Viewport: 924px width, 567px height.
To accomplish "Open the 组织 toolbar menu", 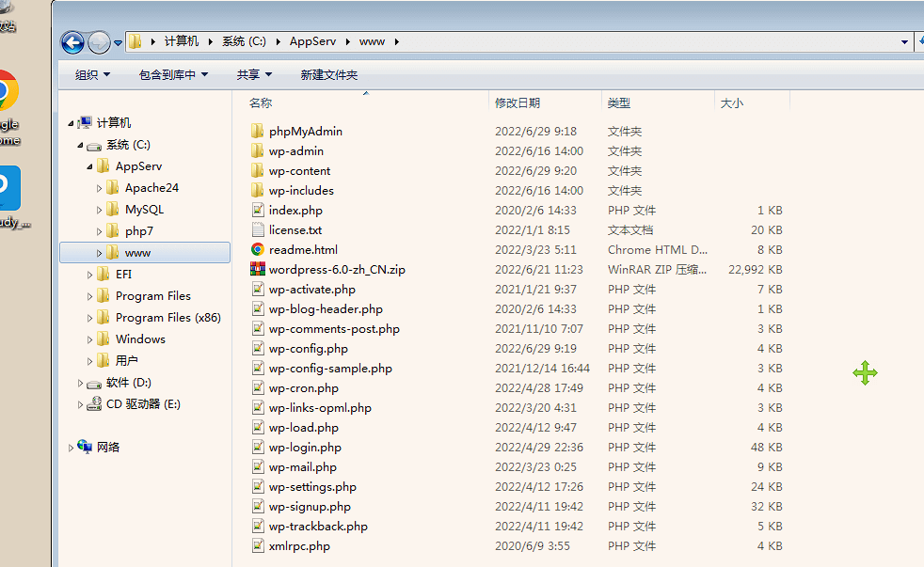I will click(92, 75).
